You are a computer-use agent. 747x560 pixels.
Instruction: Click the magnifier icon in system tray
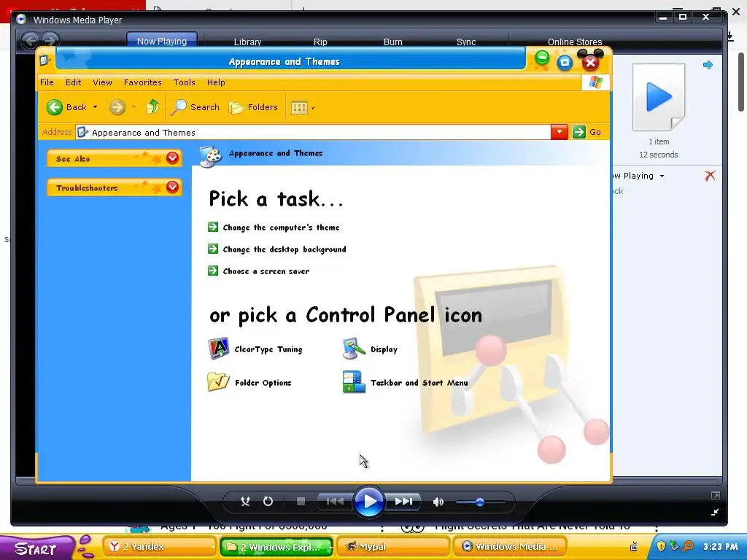click(x=688, y=546)
